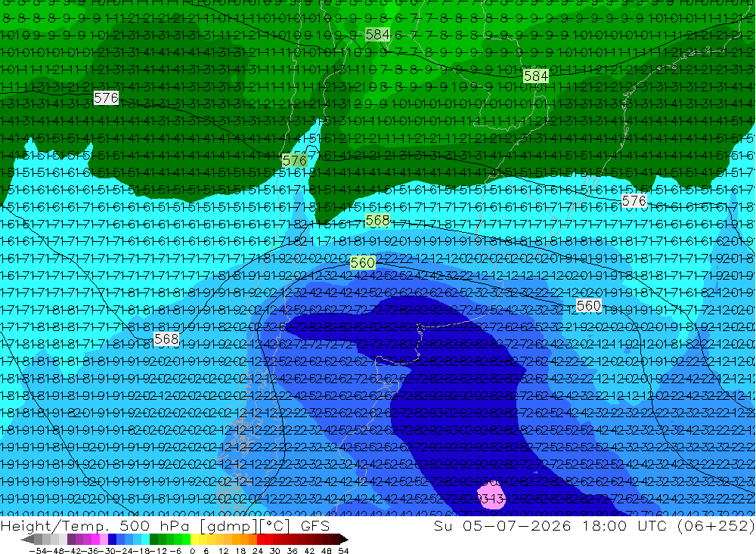Click the '24' value on the scale
756x554 pixels.
pos(258,551)
